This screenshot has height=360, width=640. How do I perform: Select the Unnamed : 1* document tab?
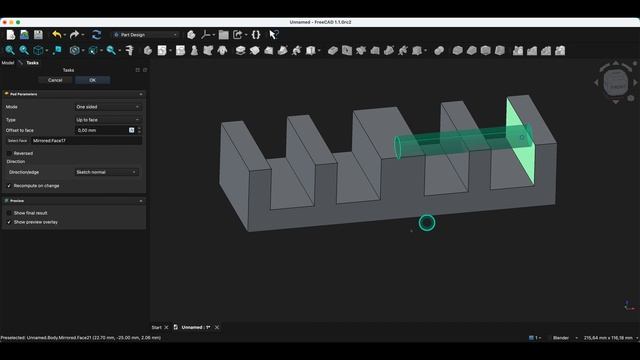pos(196,327)
